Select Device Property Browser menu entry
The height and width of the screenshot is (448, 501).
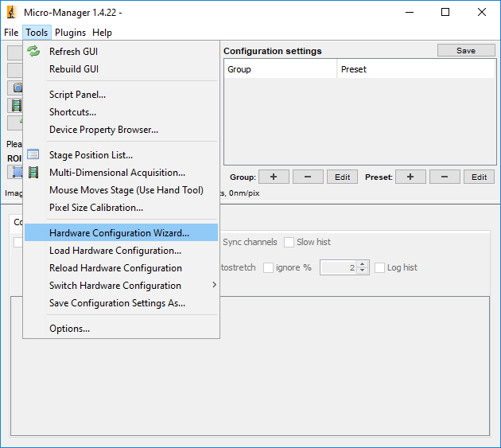103,130
